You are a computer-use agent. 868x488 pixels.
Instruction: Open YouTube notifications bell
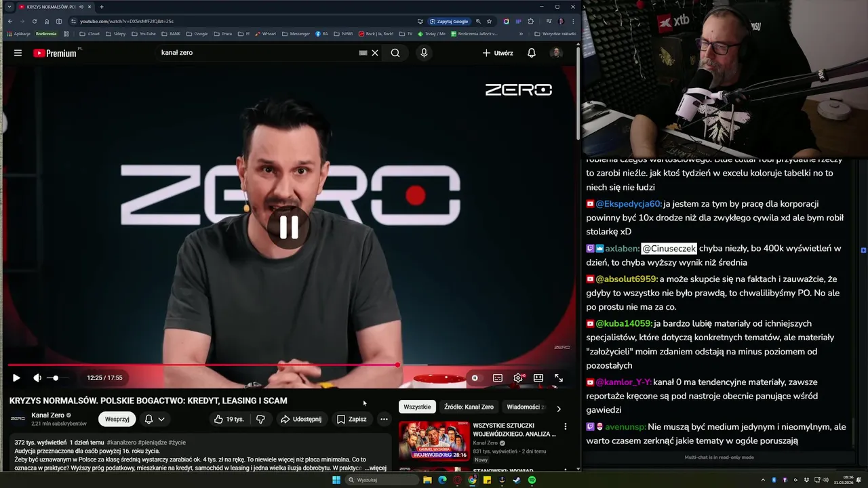pos(532,53)
